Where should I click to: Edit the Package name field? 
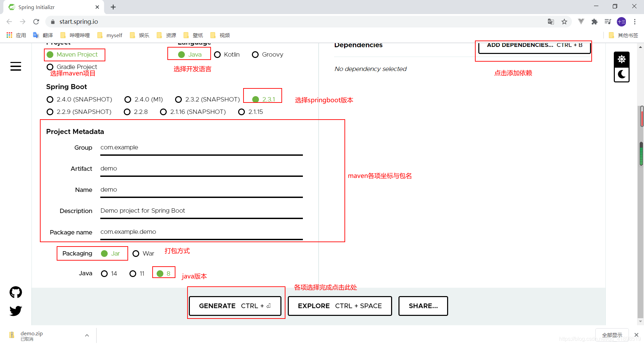[x=202, y=232]
